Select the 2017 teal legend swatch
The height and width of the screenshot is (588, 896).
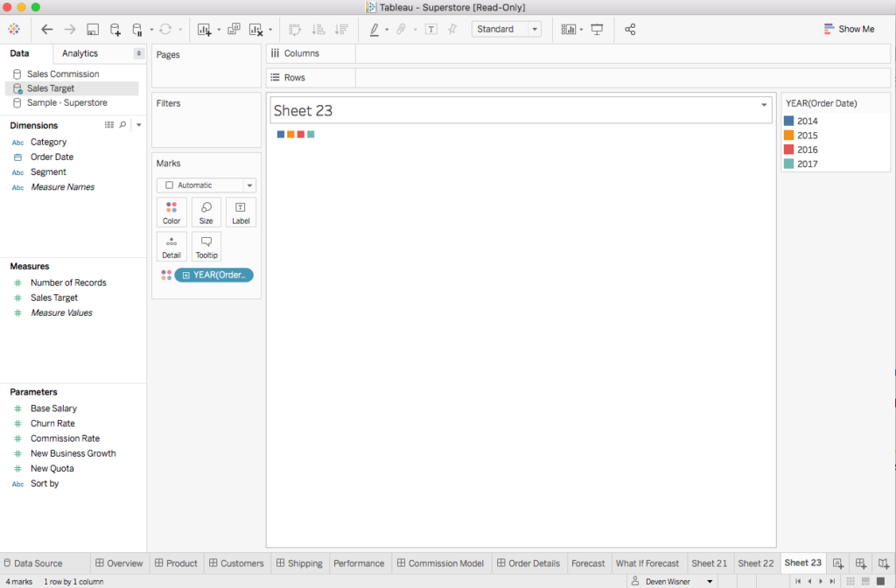point(788,164)
